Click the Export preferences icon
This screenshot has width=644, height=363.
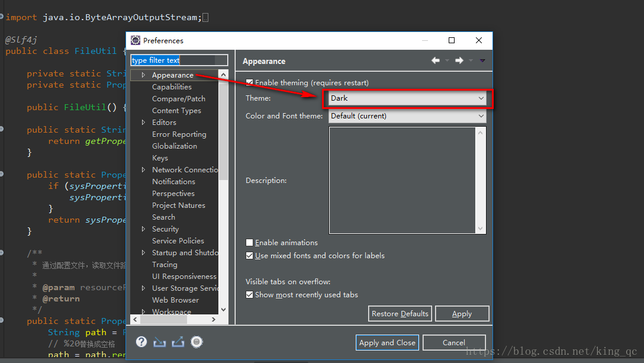tap(178, 342)
